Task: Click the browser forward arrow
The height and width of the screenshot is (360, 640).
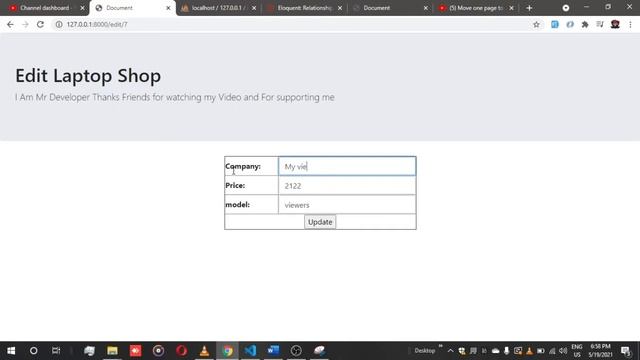Action: 25,24
